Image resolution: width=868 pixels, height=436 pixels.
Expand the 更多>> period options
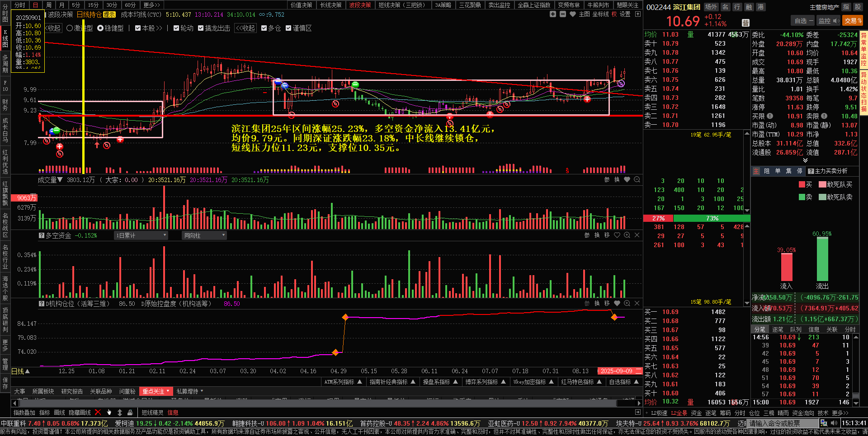[x=151, y=5]
